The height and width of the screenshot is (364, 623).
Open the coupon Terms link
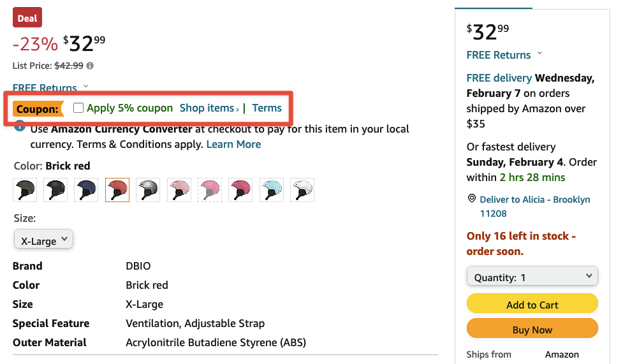267,108
